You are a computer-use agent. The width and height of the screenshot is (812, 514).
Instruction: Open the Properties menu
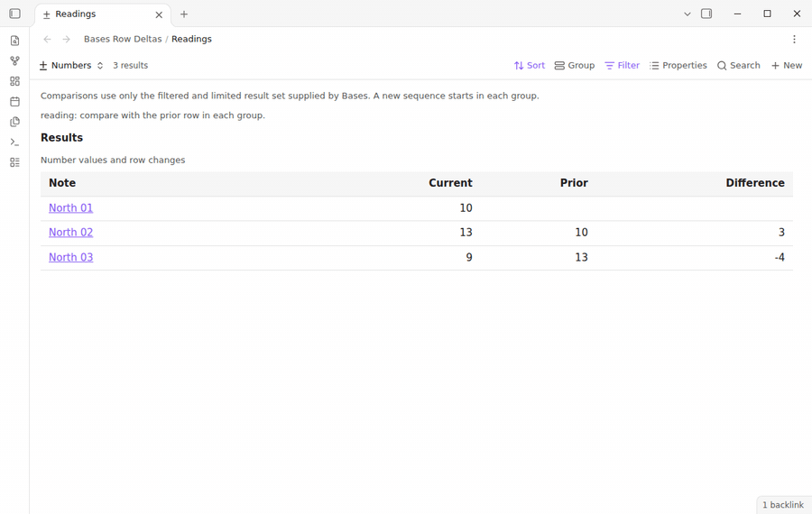(678, 65)
